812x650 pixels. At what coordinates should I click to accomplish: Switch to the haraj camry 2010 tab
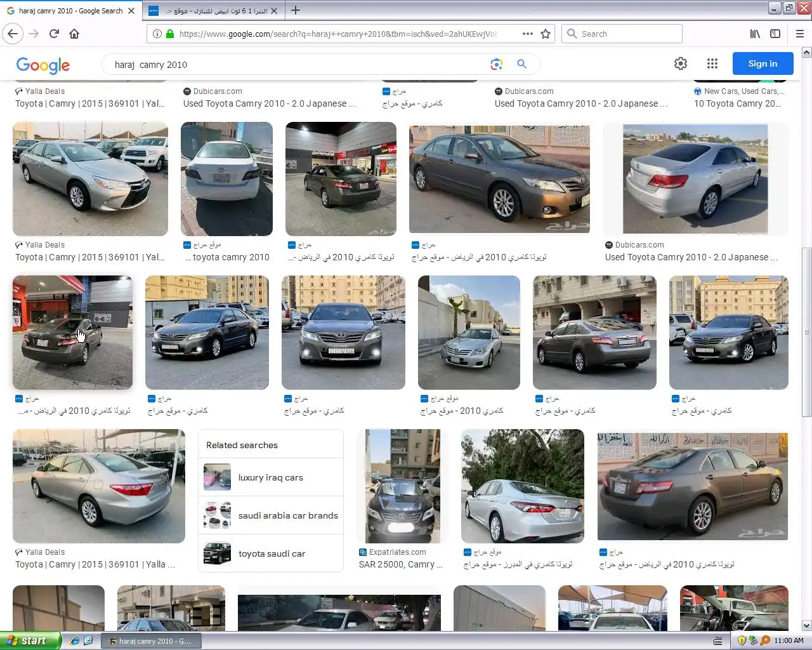point(70,11)
